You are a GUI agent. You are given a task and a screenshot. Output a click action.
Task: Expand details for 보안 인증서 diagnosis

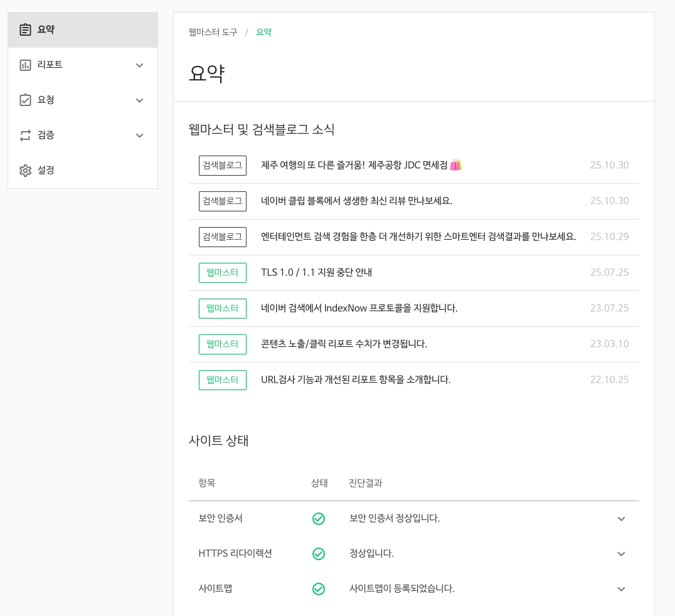[621, 519]
